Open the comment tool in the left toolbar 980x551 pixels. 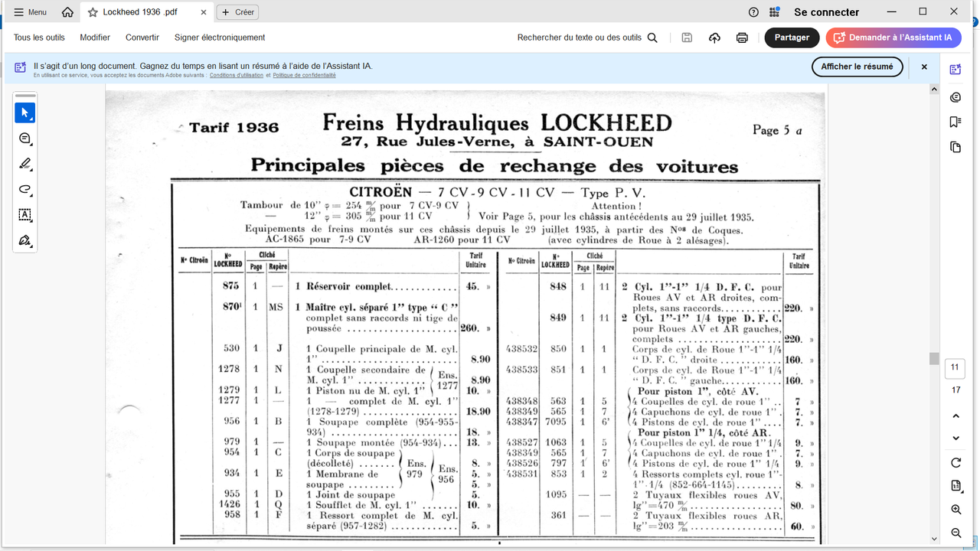click(x=25, y=139)
